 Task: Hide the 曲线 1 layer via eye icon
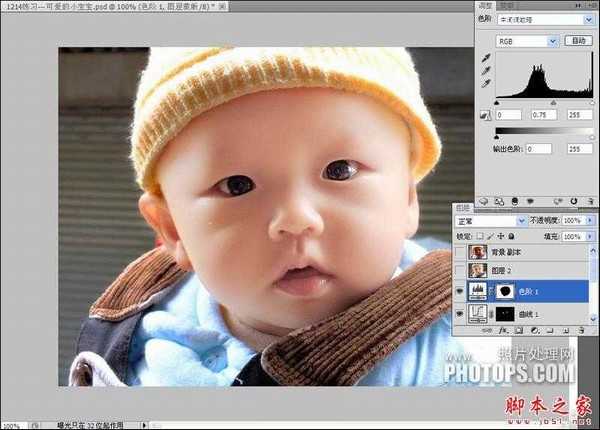click(x=460, y=314)
